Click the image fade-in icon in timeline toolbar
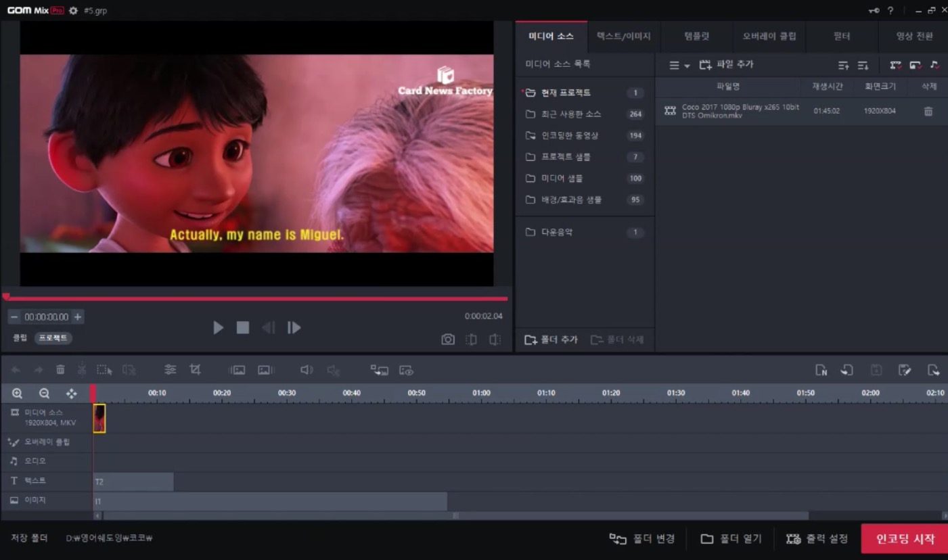 pos(238,370)
